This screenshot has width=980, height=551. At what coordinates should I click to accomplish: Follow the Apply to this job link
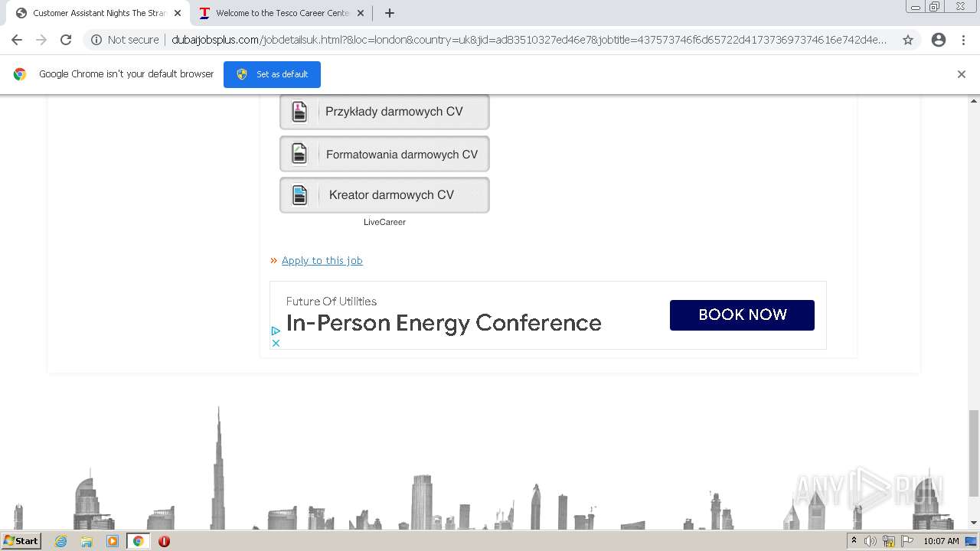click(322, 260)
